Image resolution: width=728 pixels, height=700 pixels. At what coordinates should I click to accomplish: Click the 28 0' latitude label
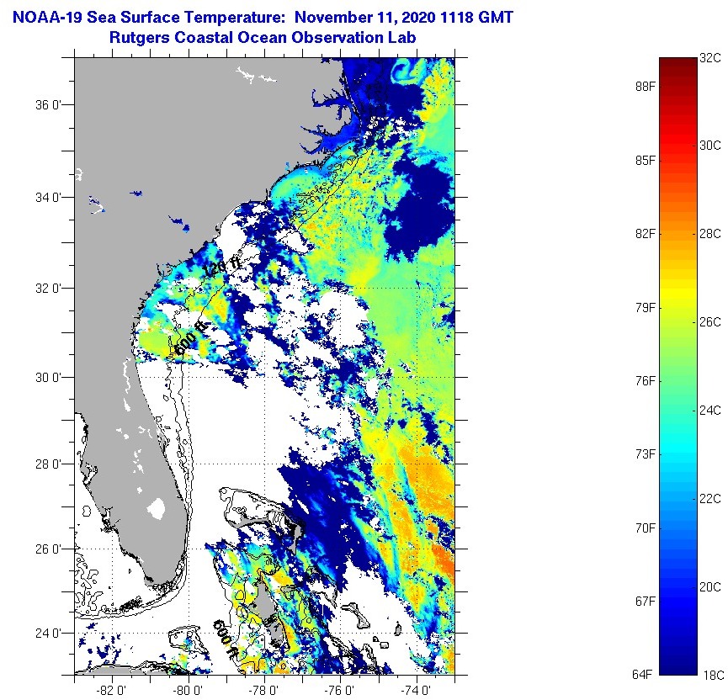pyautogui.click(x=48, y=464)
